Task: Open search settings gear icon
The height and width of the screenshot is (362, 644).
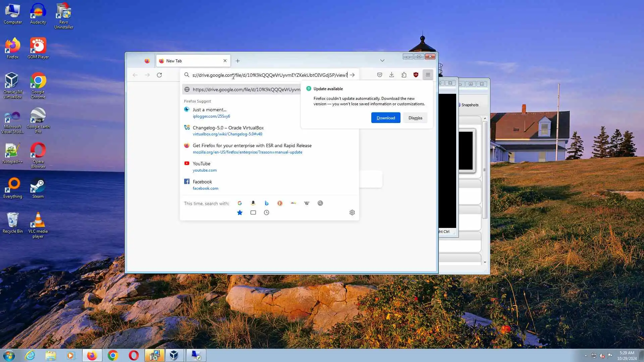Action: [352, 213]
